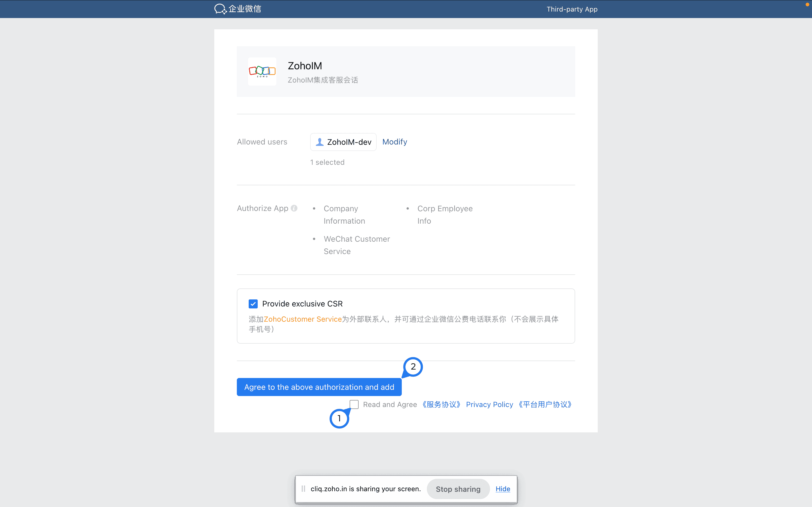Click the info icon next to Authorize App
Image resolution: width=812 pixels, height=507 pixels.
tap(294, 208)
